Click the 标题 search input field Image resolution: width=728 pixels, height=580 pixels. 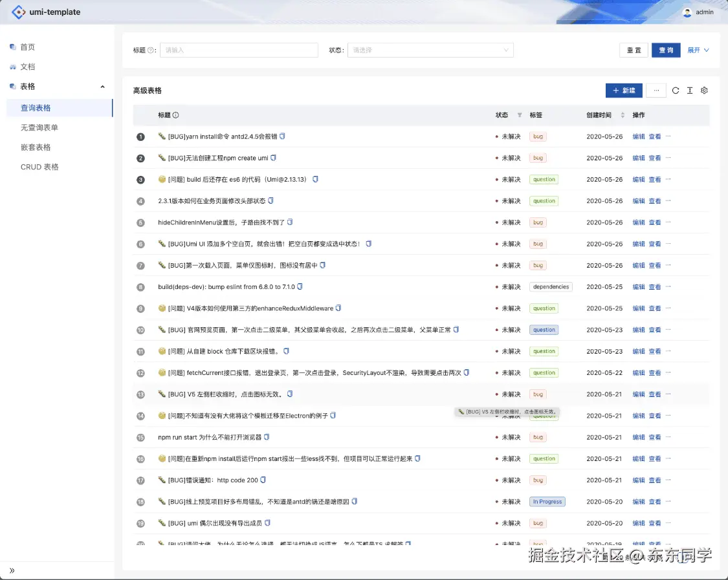(x=239, y=50)
